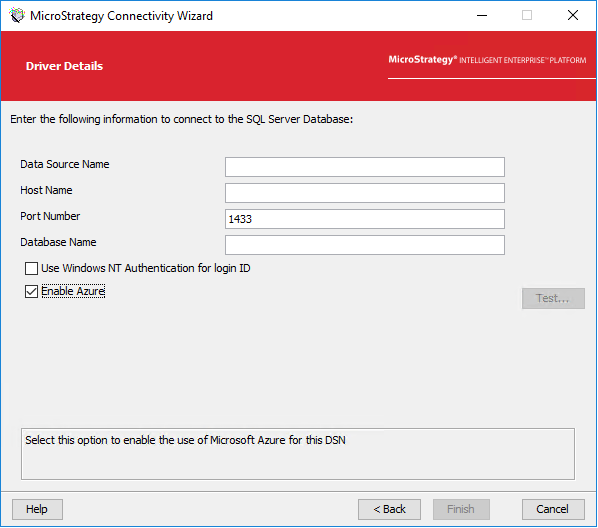The height and width of the screenshot is (528, 598).
Task: Click the Database Name label
Action: coord(58,242)
